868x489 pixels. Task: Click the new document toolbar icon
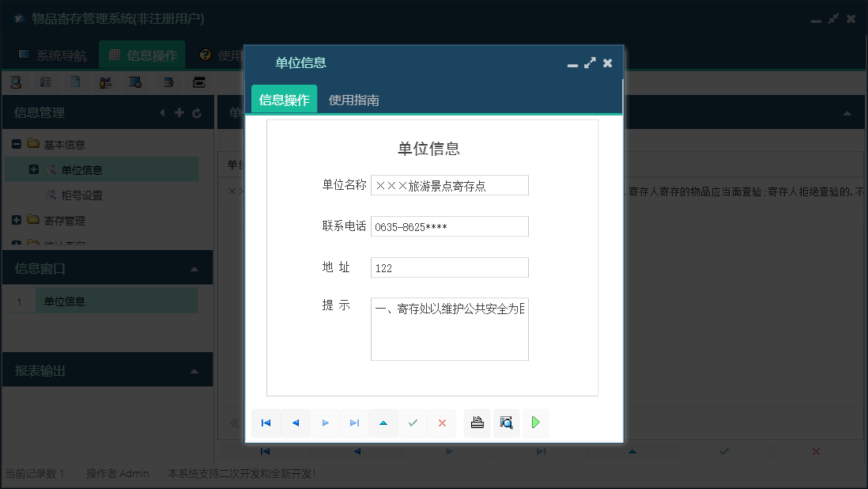point(75,82)
